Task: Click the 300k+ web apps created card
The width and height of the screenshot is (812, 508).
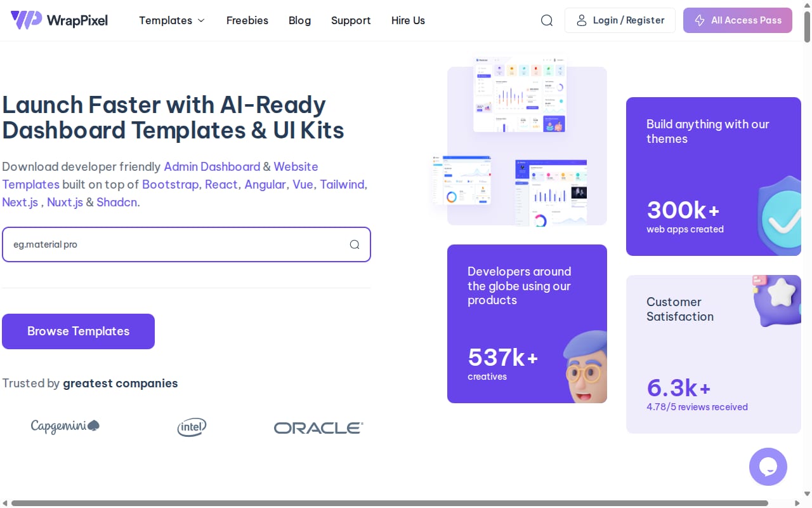Action: coord(714,177)
